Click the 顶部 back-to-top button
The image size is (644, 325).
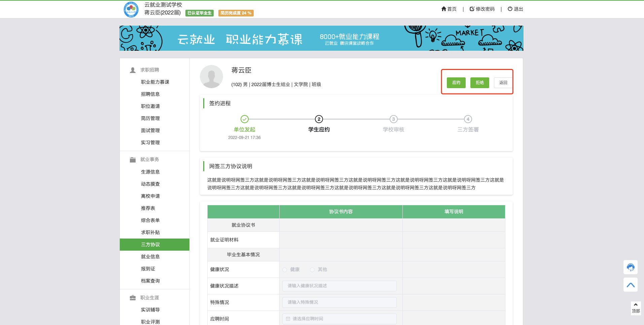tap(636, 308)
